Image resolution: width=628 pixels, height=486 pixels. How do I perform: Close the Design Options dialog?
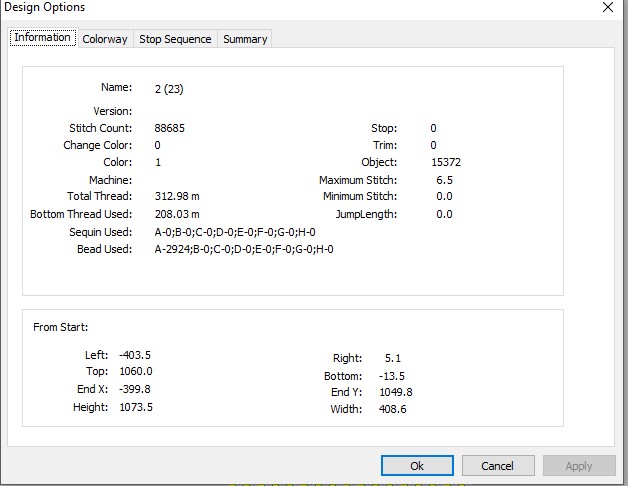608,7
